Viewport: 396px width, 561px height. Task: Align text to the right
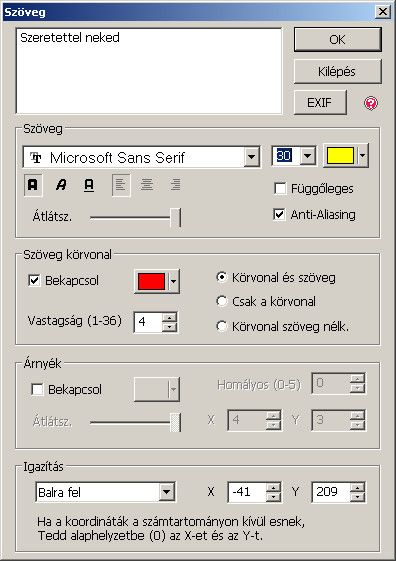coord(175,185)
